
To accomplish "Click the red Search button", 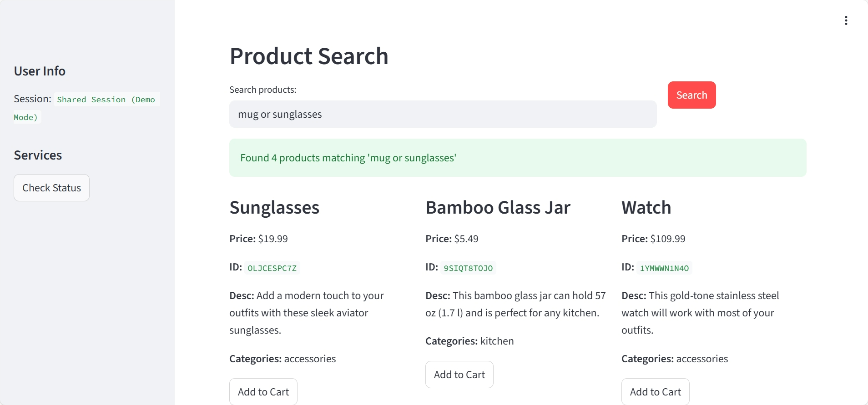I will [x=691, y=95].
